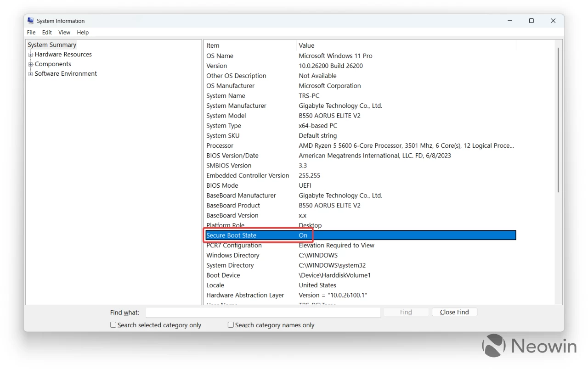Enable Search category names only
The height and width of the screenshot is (369, 588).
pos(231,324)
